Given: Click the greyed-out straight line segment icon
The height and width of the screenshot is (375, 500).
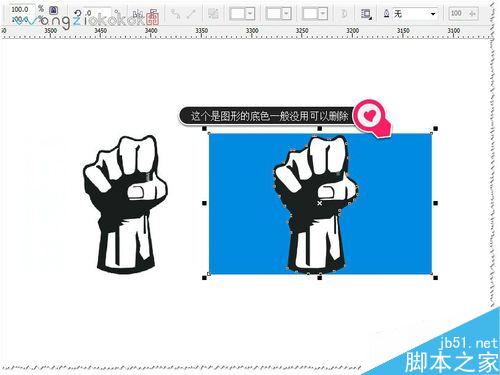Looking at the screenshot, I should (x=191, y=14).
